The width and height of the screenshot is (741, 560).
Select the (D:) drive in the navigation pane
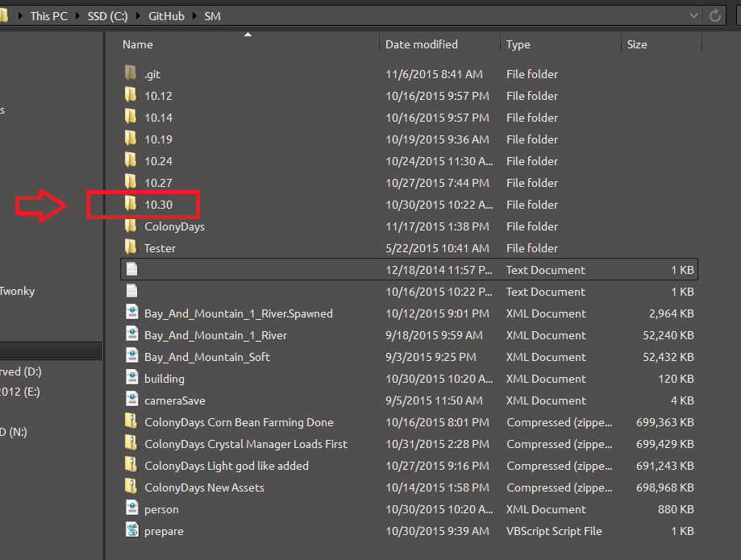21,371
